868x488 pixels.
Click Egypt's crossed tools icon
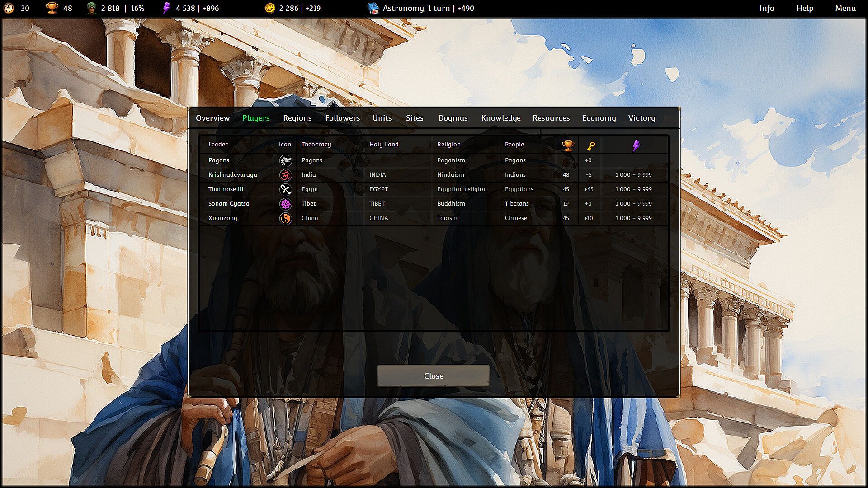pyautogui.click(x=285, y=189)
